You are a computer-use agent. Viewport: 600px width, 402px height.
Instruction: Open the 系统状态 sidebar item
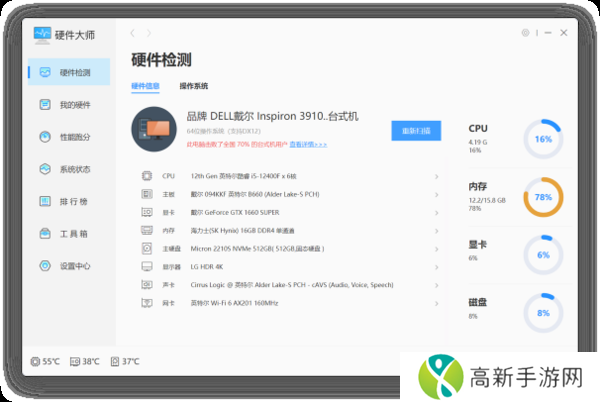(x=69, y=169)
